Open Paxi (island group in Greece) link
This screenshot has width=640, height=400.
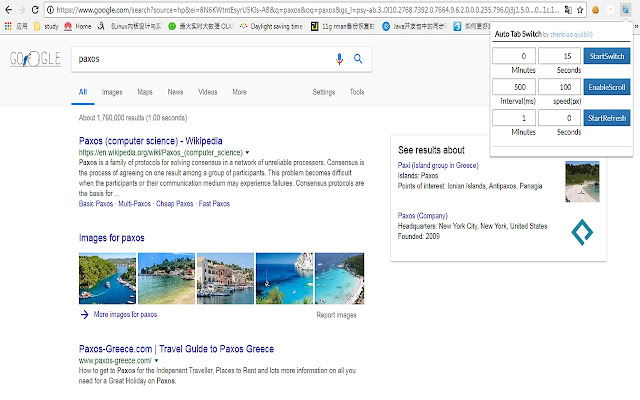click(x=438, y=165)
